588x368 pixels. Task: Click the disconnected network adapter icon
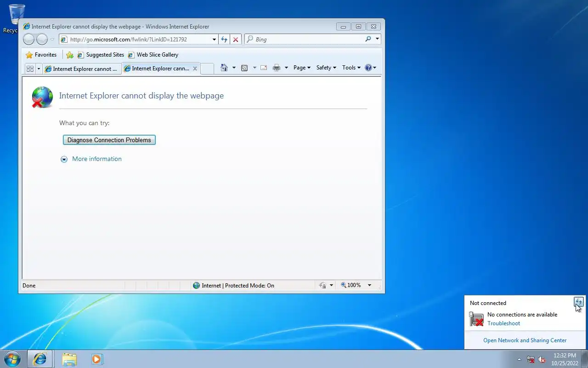pos(476,319)
